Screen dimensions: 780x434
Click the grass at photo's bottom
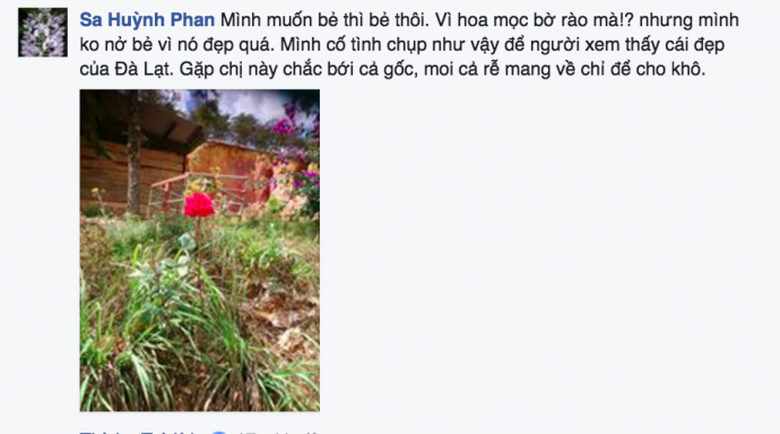[x=199, y=368]
